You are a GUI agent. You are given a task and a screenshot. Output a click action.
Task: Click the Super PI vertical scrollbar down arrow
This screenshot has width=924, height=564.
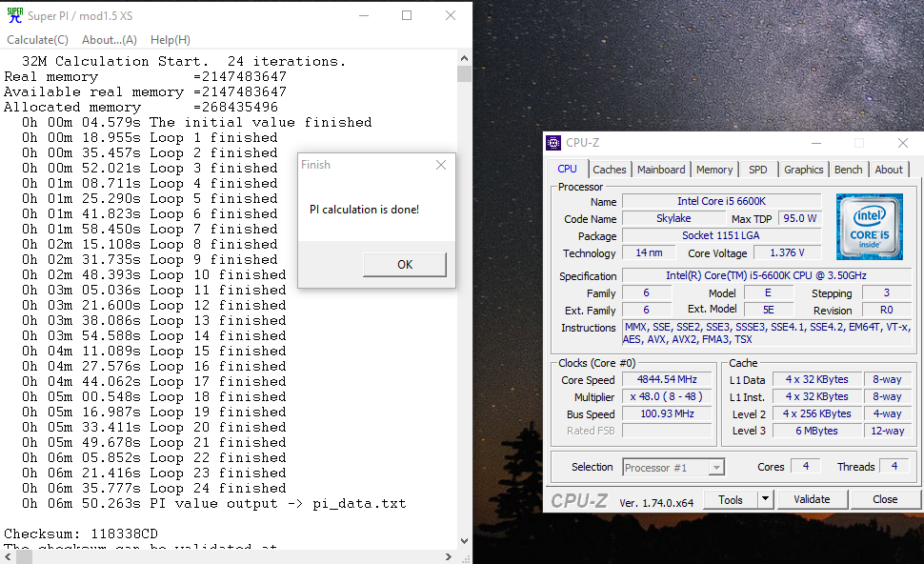pos(464,541)
